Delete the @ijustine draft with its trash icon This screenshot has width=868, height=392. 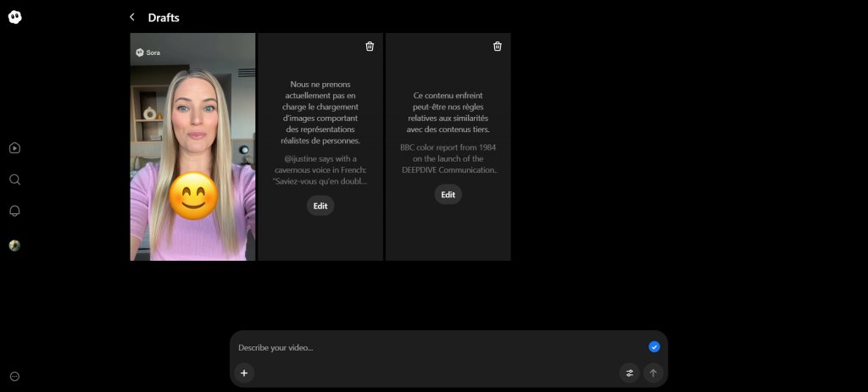(x=370, y=47)
